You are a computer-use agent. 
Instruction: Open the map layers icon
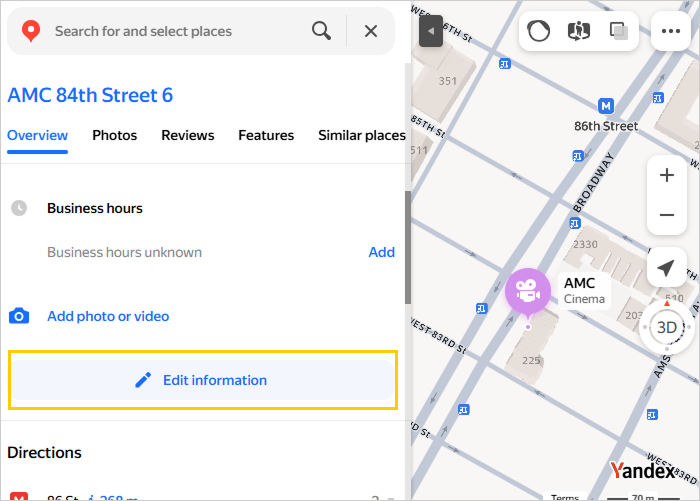click(x=619, y=31)
